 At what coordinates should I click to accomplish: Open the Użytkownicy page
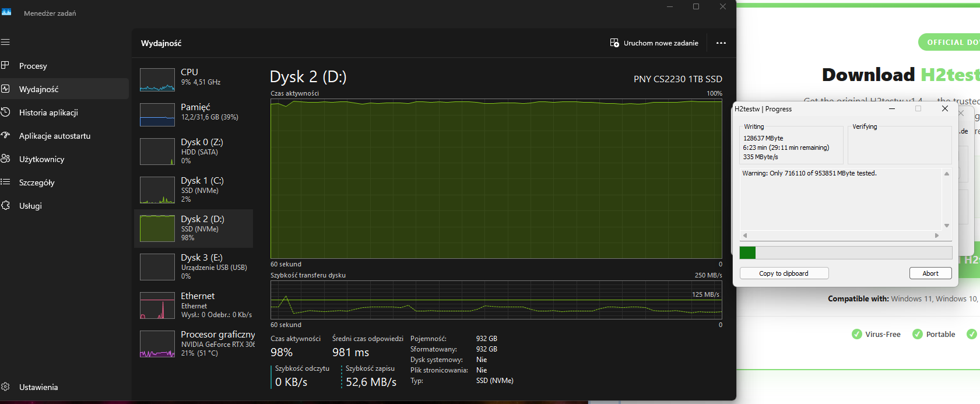(64, 159)
